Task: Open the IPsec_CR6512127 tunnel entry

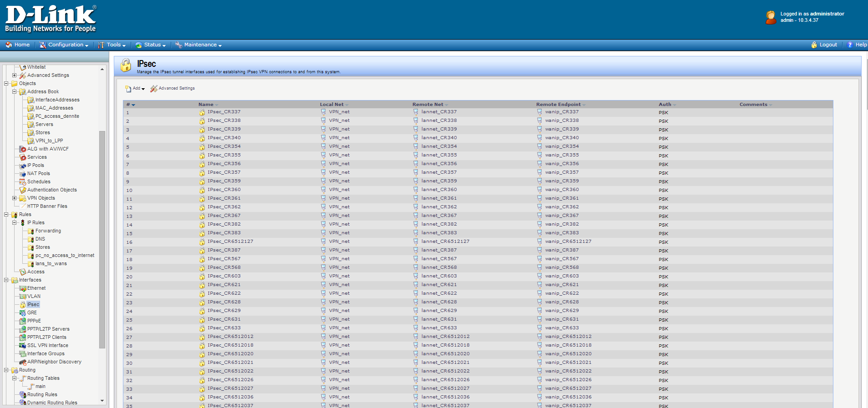Action: (x=230, y=242)
